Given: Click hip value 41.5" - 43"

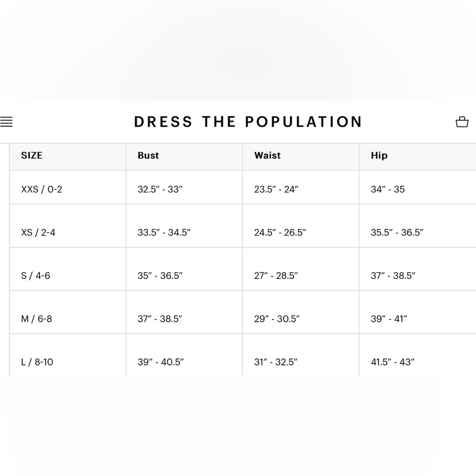Looking at the screenshot, I should pos(393,362).
